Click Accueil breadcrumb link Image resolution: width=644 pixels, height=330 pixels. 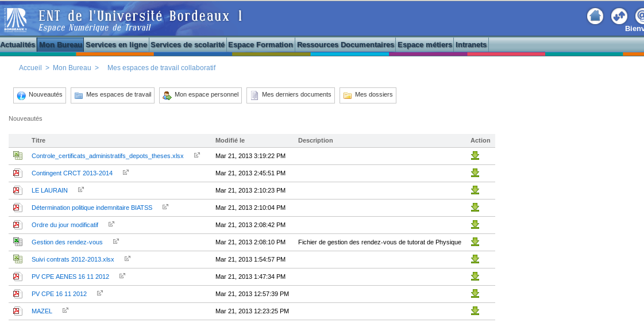click(x=30, y=68)
